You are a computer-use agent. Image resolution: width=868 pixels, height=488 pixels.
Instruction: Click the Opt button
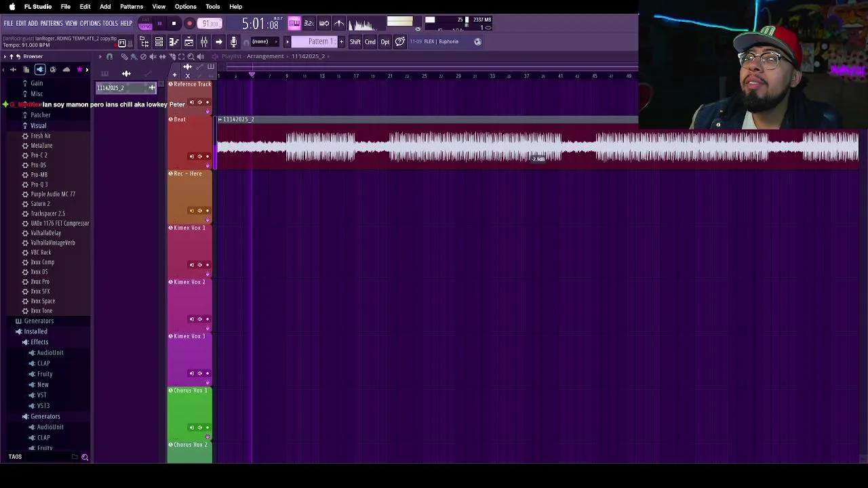pyautogui.click(x=385, y=42)
